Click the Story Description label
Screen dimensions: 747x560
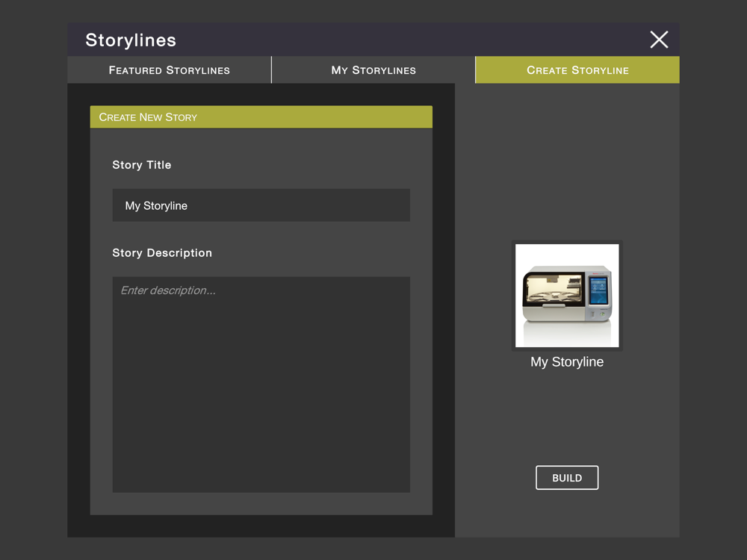[x=162, y=253]
